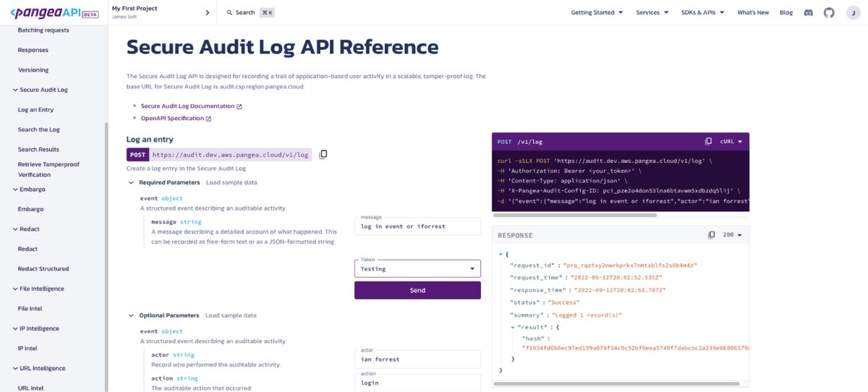Load sample data for Optional Parameters
Viewport: 868px width, 392px height.
(x=231, y=315)
